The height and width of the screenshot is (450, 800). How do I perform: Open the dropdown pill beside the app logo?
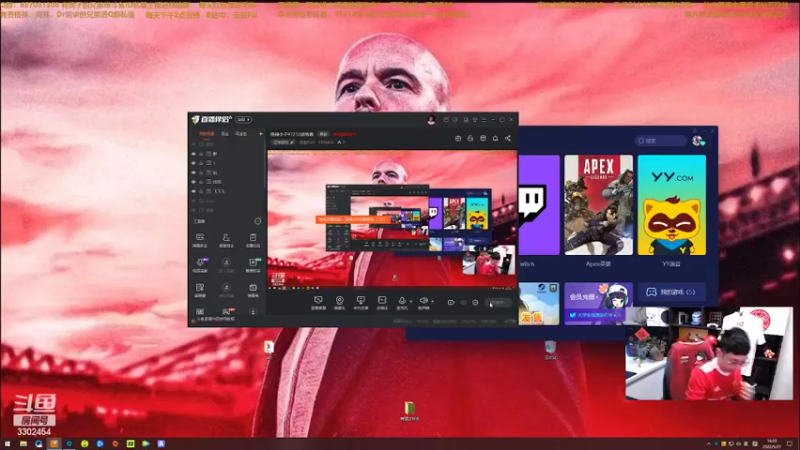coord(244,119)
